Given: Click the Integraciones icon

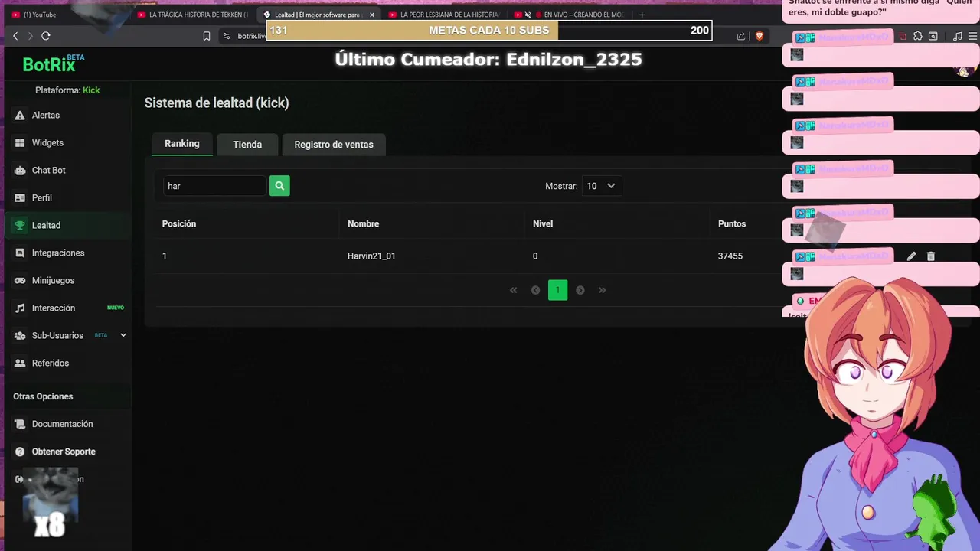Looking at the screenshot, I should click(20, 253).
